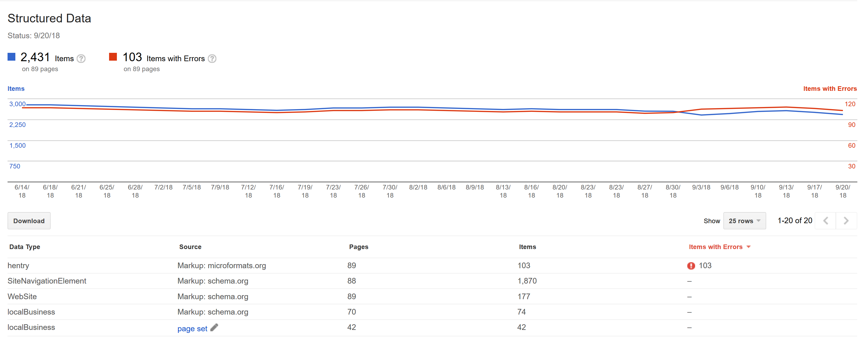Select localBusiness row with 42 pages
The height and width of the screenshot is (338, 868).
432,327
